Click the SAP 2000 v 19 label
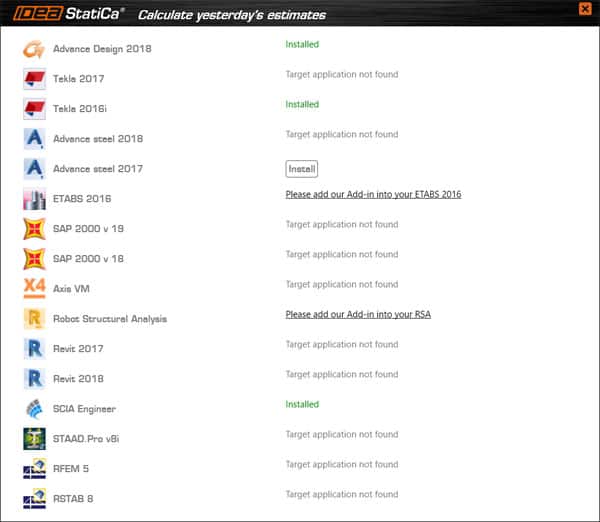Screen dimensions: 600x522 (x=88, y=228)
